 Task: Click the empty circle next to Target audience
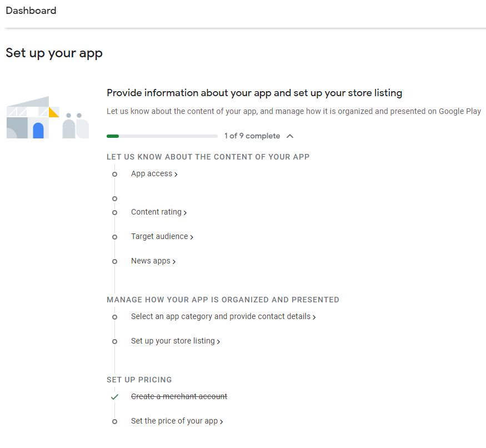tap(114, 237)
